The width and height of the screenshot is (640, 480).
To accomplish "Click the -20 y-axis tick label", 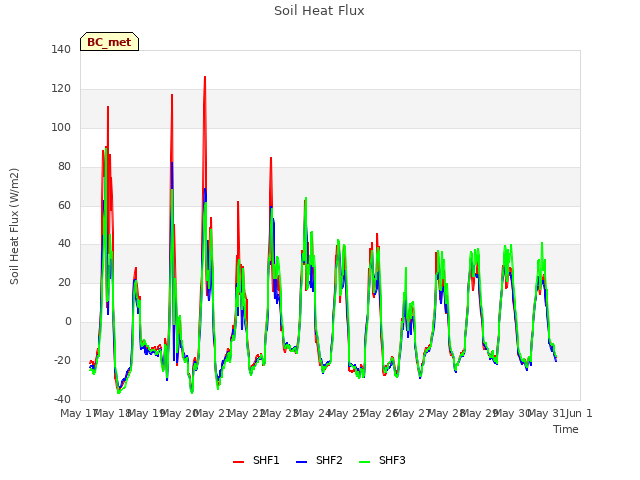I will coord(62,360).
